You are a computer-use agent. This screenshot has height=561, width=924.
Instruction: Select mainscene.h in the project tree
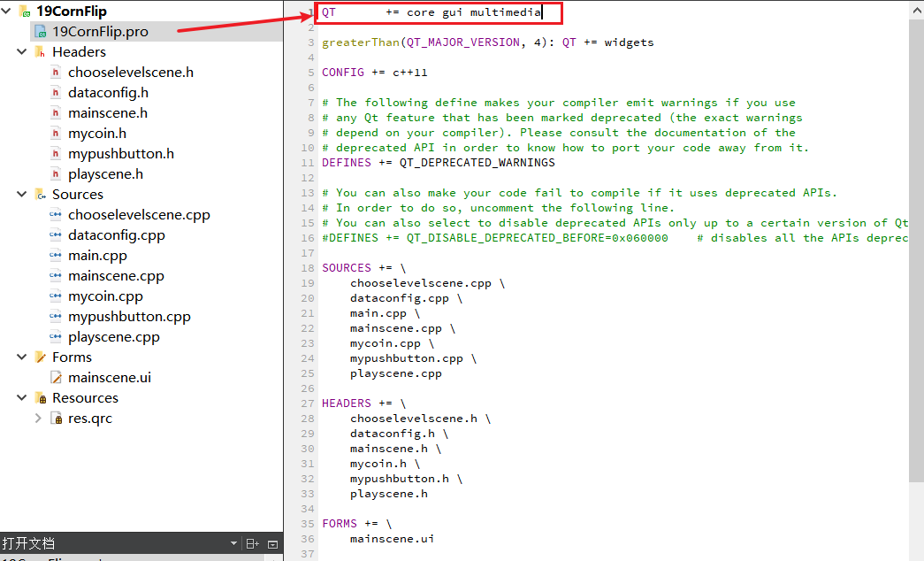tap(108, 112)
